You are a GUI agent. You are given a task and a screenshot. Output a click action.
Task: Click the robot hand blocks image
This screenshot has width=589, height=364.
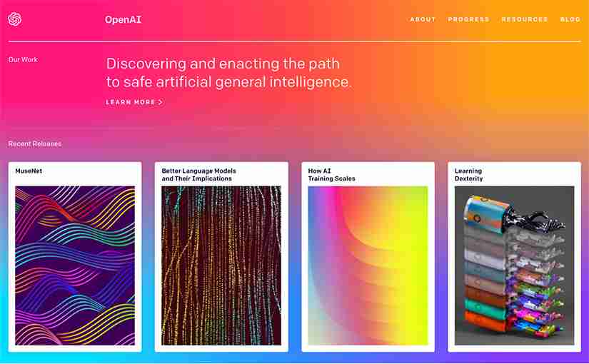click(x=514, y=266)
